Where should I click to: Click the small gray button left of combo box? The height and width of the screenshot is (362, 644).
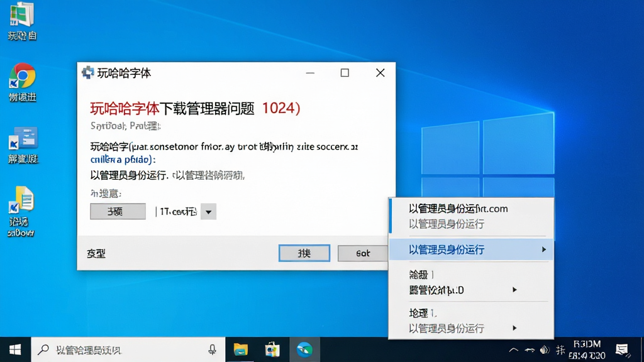pos(118,211)
